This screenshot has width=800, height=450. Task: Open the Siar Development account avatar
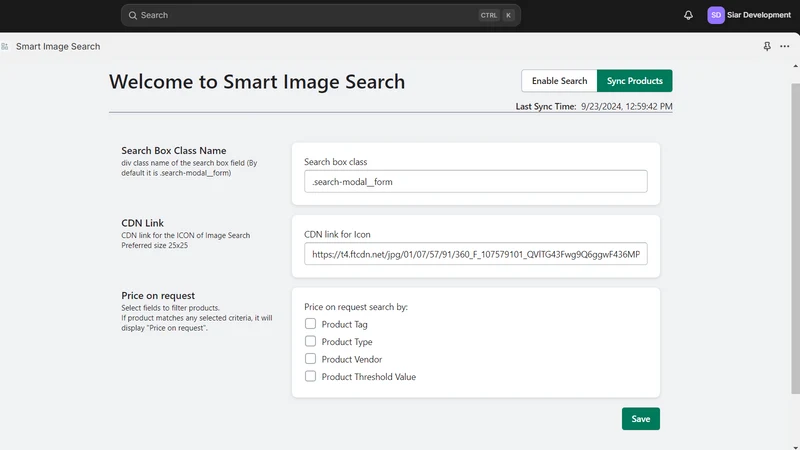(x=716, y=15)
